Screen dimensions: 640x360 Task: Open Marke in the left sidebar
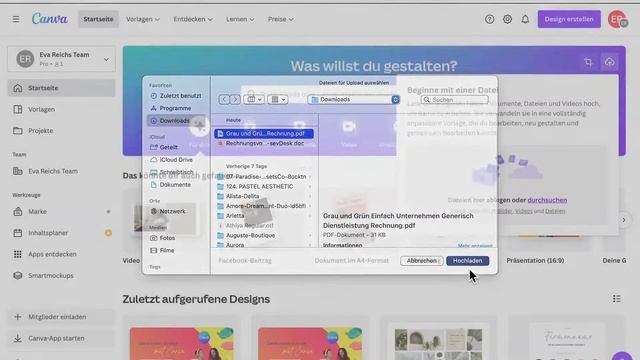(x=61, y=211)
